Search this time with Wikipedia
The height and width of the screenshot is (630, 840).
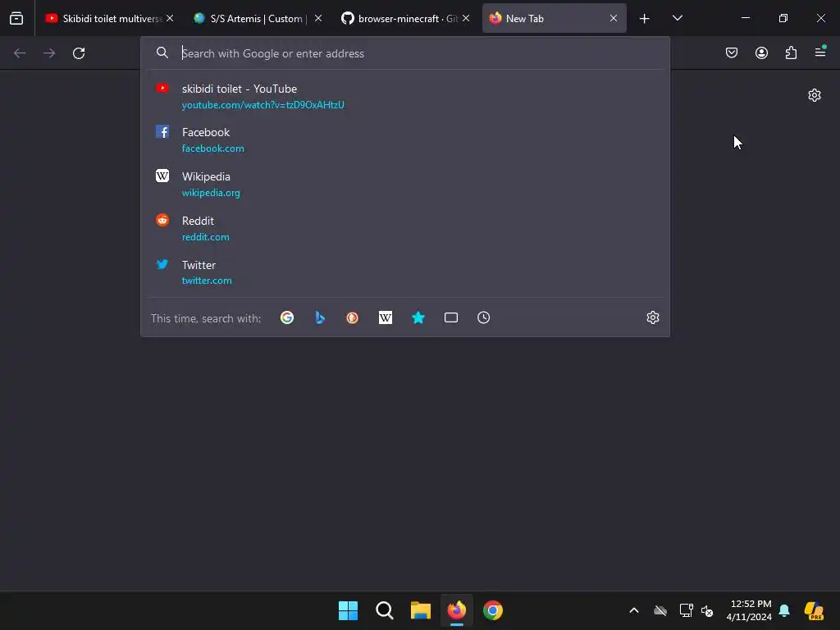[x=386, y=317]
